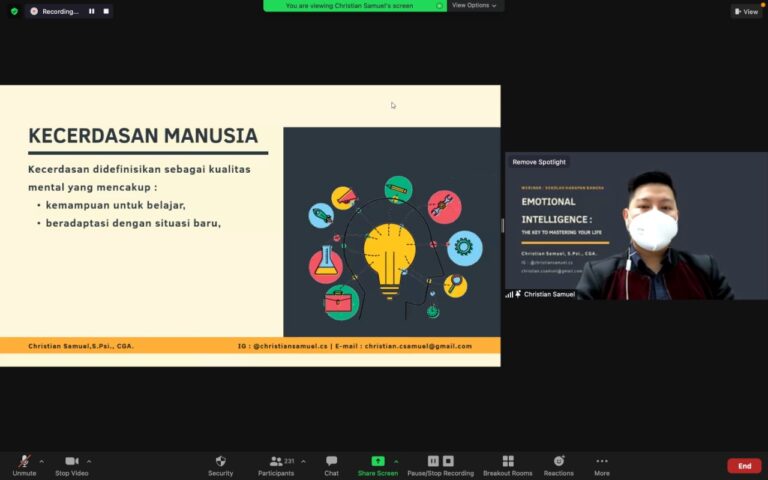The height and width of the screenshot is (480, 768).
Task: Expand share options arrow beside Share Screen
Action: pos(396,461)
